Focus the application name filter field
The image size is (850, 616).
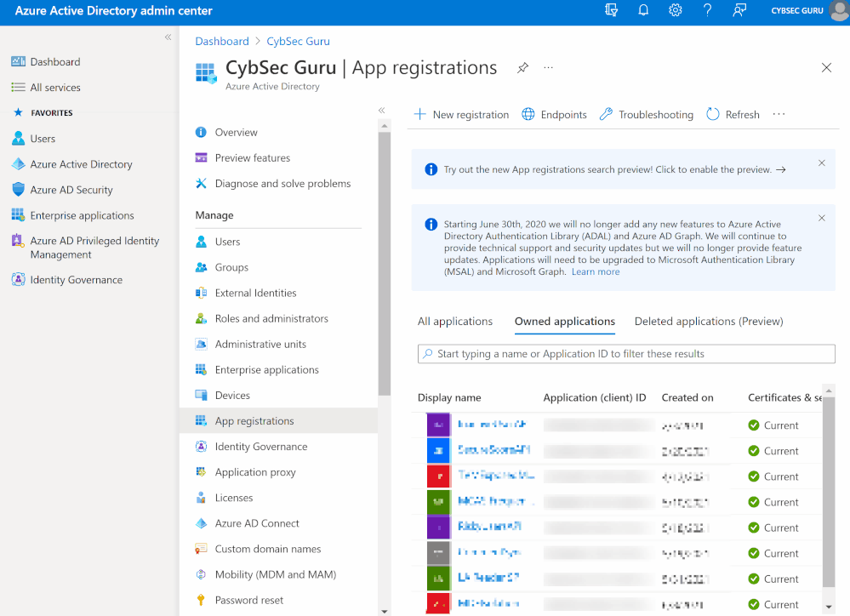click(626, 354)
